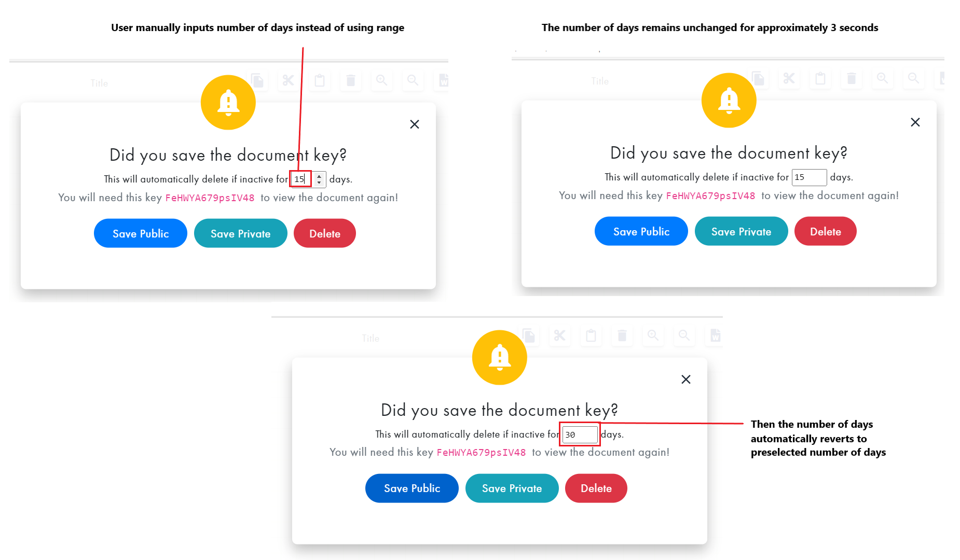Select the zoom-out magnifier icon in top-left toolbar
Image resolution: width=960 pixels, height=560 pixels.
point(413,80)
